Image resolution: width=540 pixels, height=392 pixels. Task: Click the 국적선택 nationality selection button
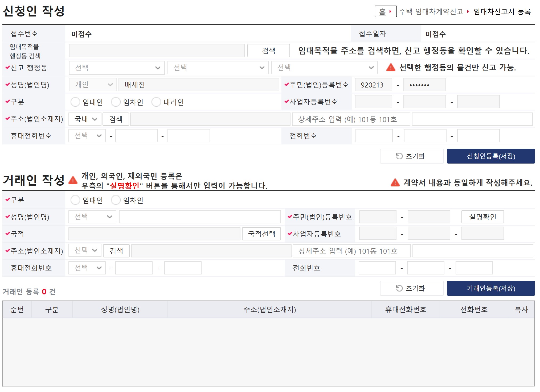click(261, 234)
